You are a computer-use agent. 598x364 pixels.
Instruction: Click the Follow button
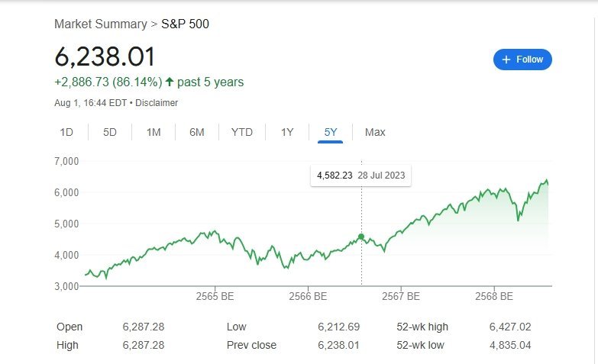click(522, 60)
